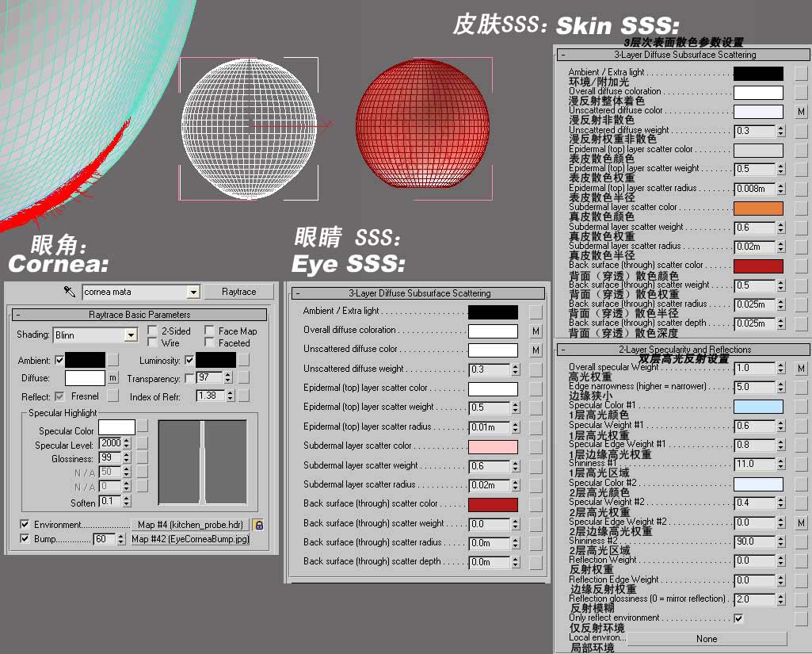The image size is (812, 654).
Task: Toggle the Only reflect environment checkbox
Action: 738,618
